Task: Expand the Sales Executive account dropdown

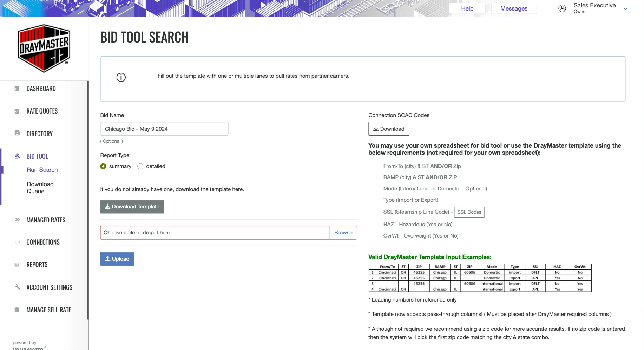Action: pyautogui.click(x=625, y=9)
